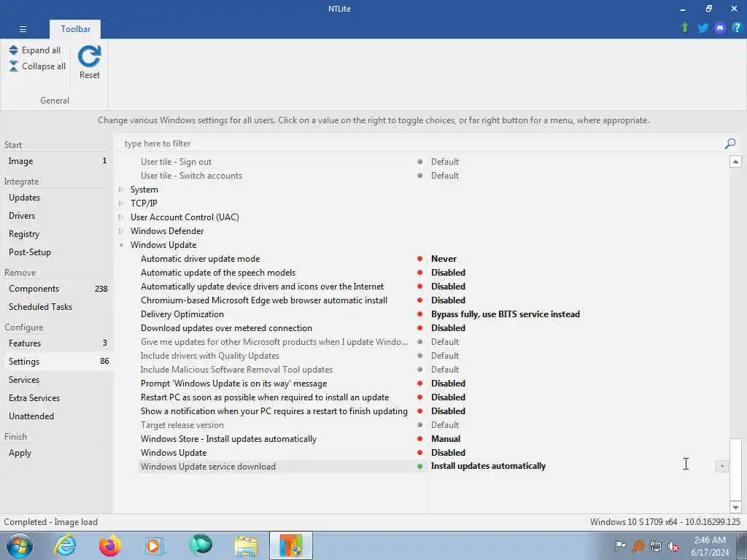This screenshot has height=560, width=747.
Task: Open the media player taskbar icon
Action: (155, 545)
